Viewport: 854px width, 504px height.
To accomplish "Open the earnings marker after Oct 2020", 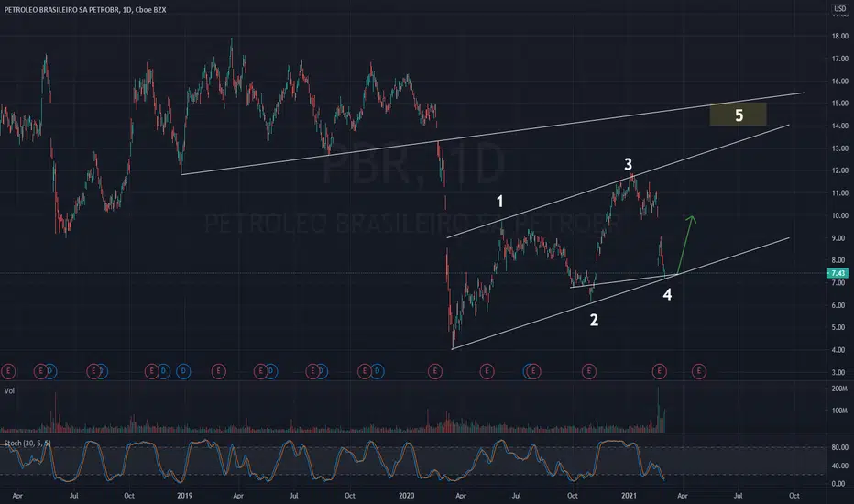I will (x=589, y=372).
